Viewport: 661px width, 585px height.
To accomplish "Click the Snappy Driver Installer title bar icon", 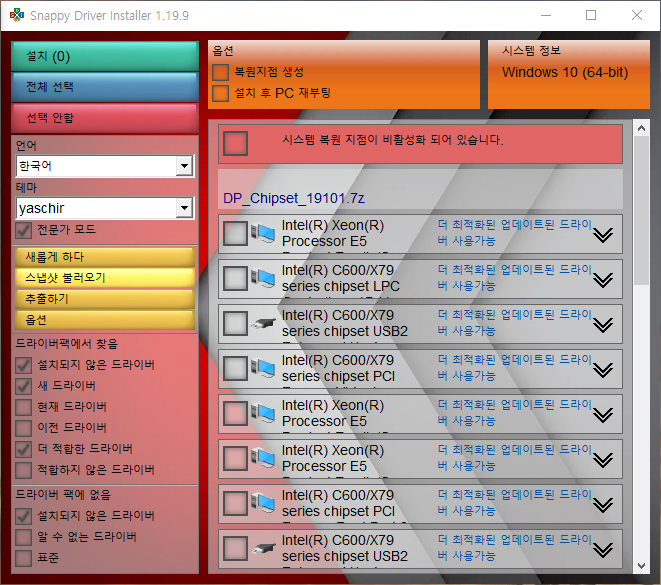I will [17, 15].
